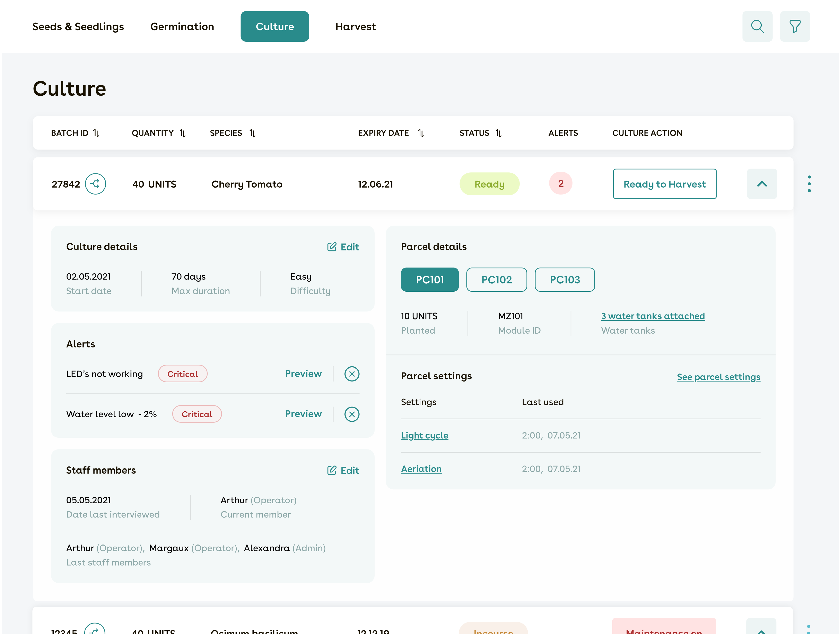Preview the LED's not working alert
840x634 pixels.
pos(303,373)
